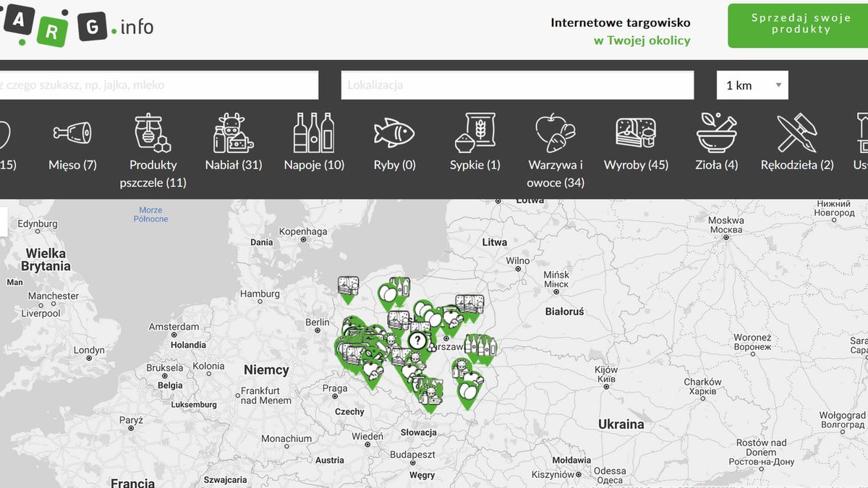Click the Ryby fish icon
The image size is (868, 488).
point(394,132)
